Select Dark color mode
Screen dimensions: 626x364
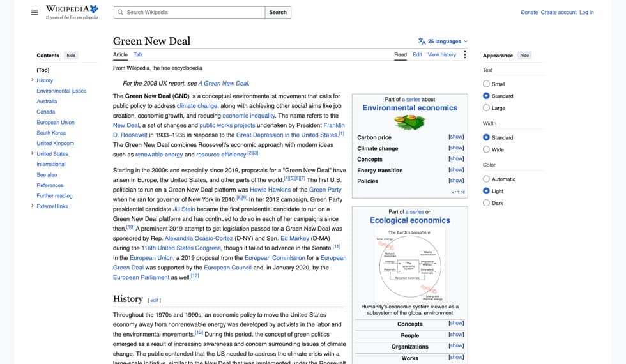tap(486, 203)
